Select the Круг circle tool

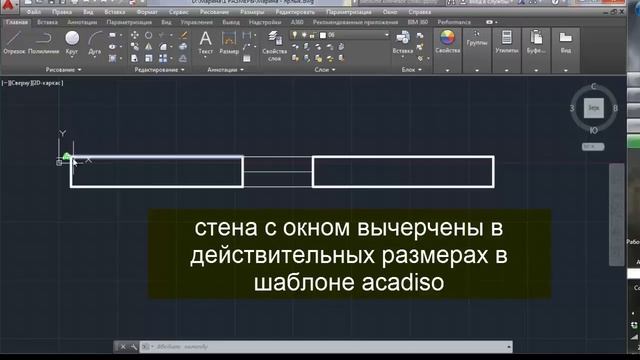pos(72,42)
